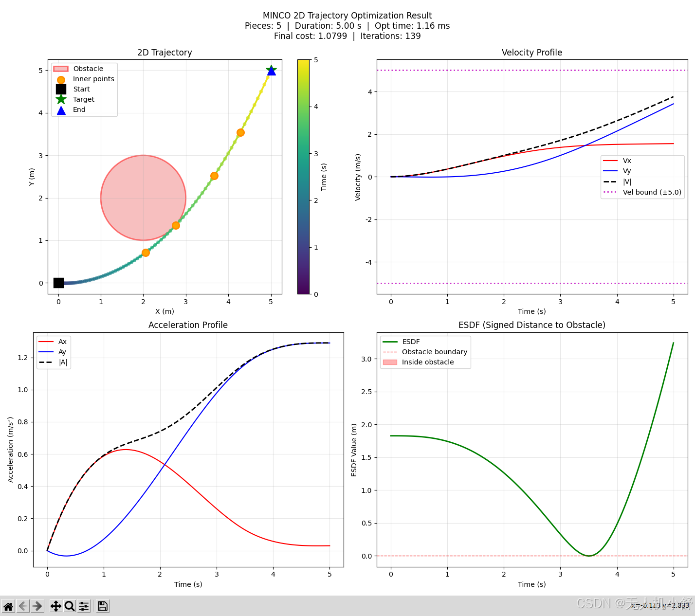Image resolution: width=695 pixels, height=616 pixels.
Task: Save the figure with floppy disk icon
Action: (x=102, y=606)
